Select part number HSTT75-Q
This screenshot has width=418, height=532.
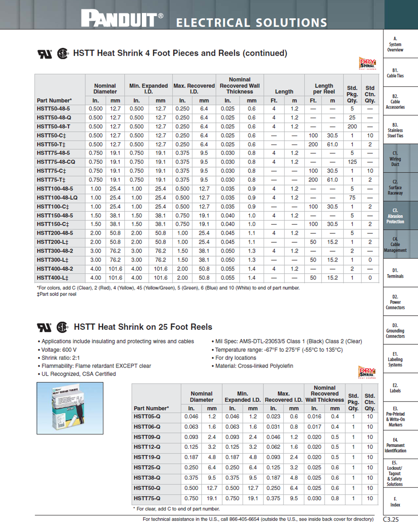pyautogui.click(x=147, y=498)
